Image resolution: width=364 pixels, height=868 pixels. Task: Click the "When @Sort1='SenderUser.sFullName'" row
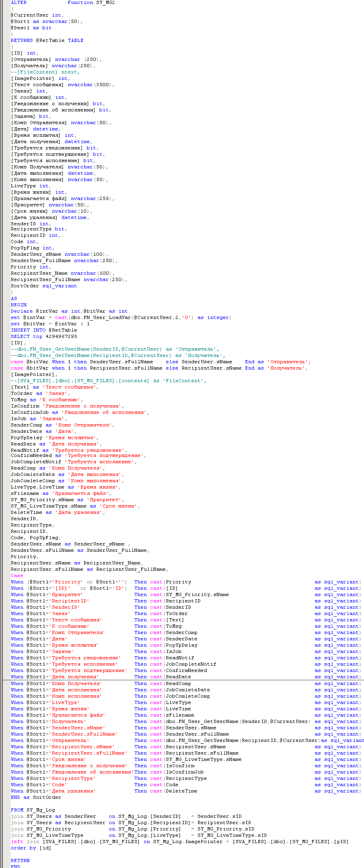[x=186, y=734]
